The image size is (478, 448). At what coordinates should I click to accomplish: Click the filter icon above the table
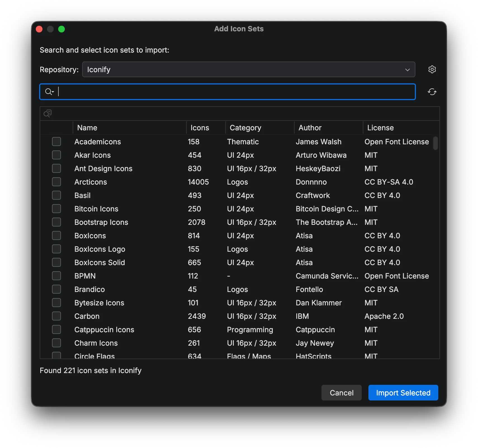47,114
